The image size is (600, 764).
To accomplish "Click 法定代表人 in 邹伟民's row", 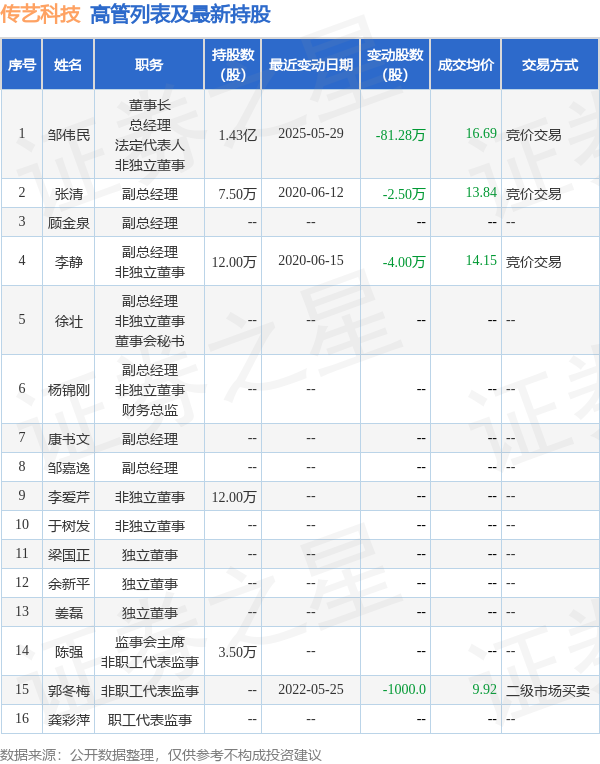I will [x=150, y=145].
